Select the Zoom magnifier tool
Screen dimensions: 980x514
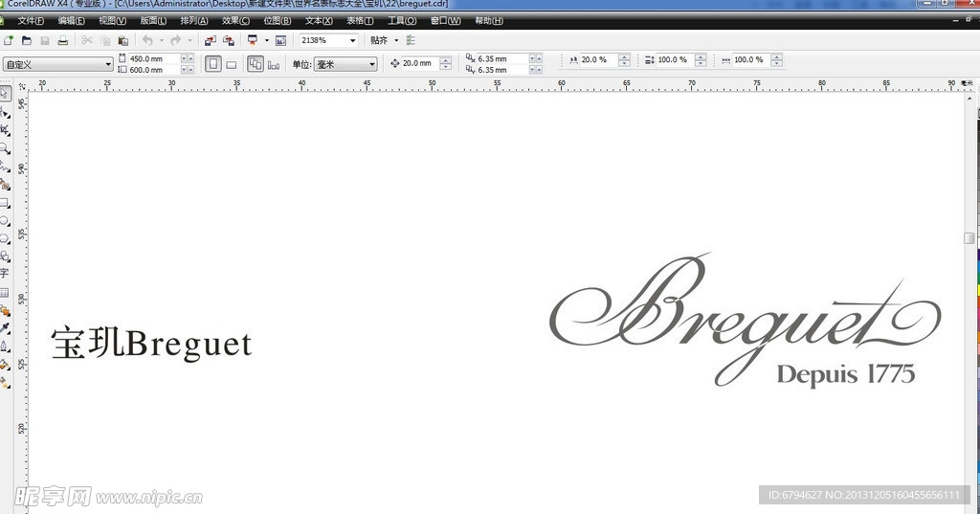tap(5, 148)
